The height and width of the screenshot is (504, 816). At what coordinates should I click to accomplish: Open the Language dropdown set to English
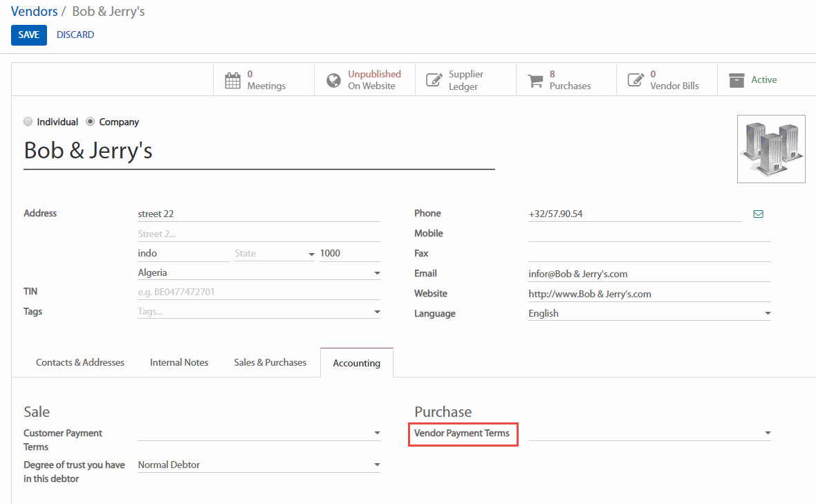coord(767,314)
